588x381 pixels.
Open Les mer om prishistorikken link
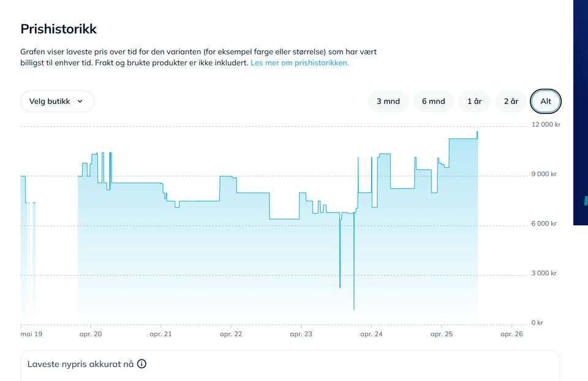[300, 62]
